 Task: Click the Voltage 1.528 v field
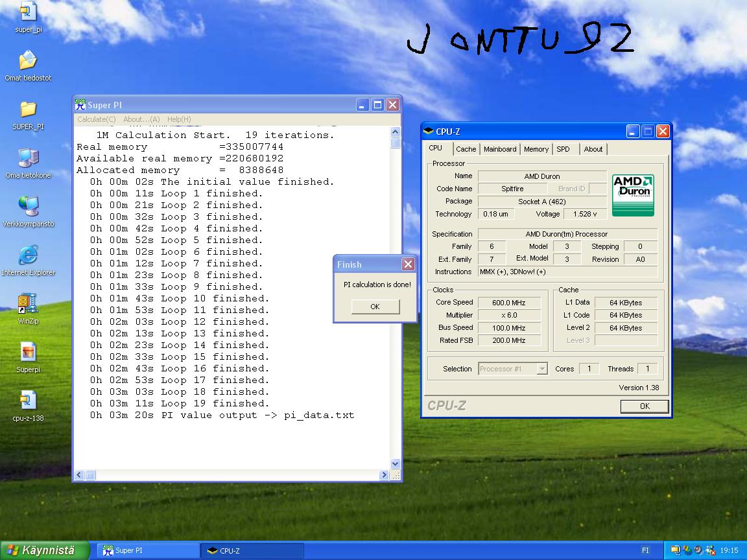tap(585, 215)
